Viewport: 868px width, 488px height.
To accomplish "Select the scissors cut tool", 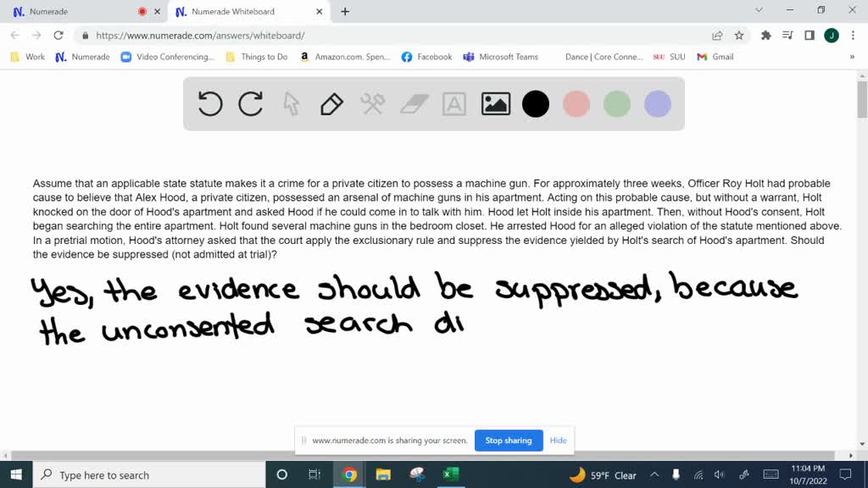I will tap(371, 103).
